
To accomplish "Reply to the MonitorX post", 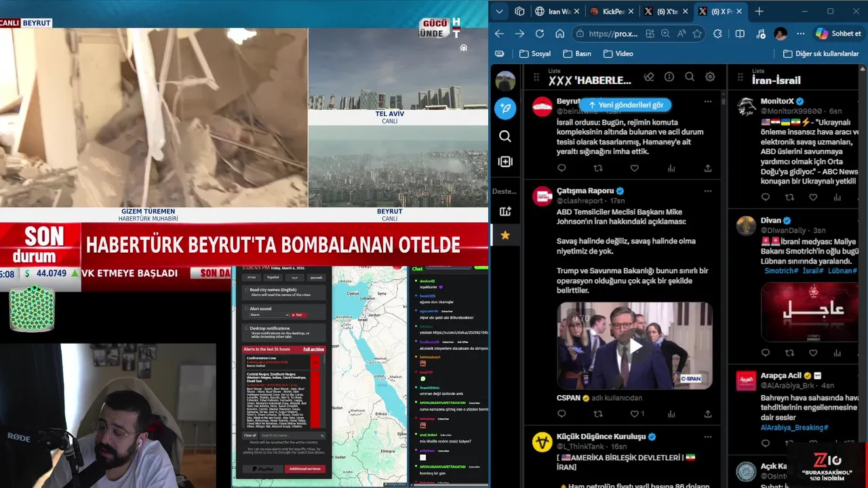I will point(766,197).
